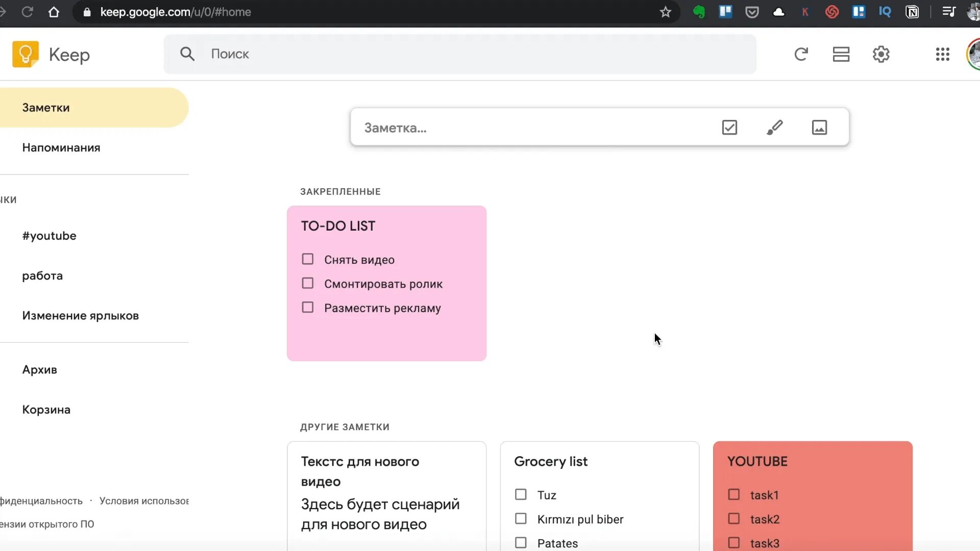Check 'task3' in YOUTUBE note
The height and width of the screenshot is (551, 980).
tap(733, 542)
